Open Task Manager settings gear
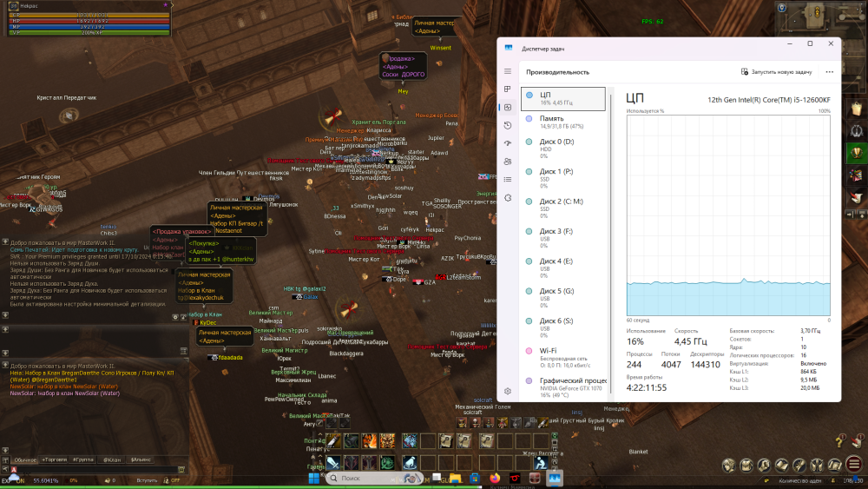This screenshot has width=868, height=489. coord(508,391)
